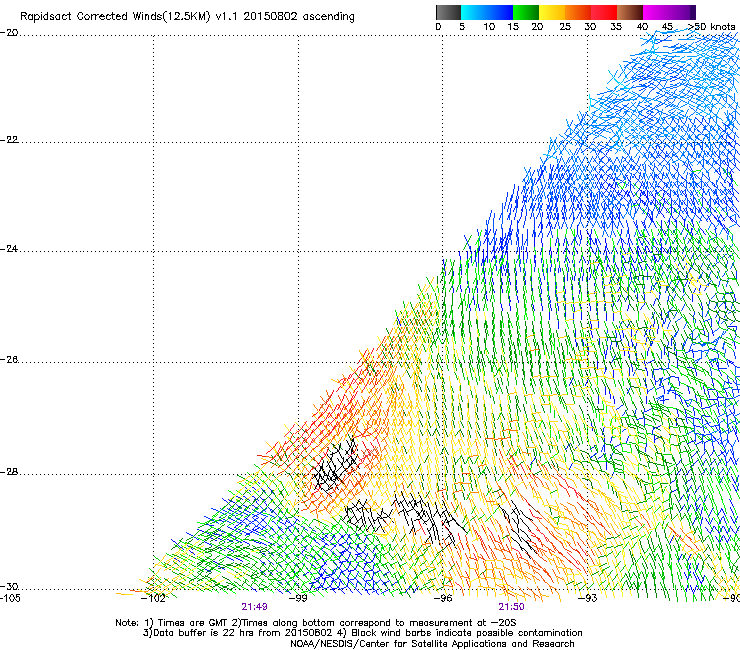Click the -93 longitude axis label
The height and width of the screenshot is (650, 740).
pos(588,598)
